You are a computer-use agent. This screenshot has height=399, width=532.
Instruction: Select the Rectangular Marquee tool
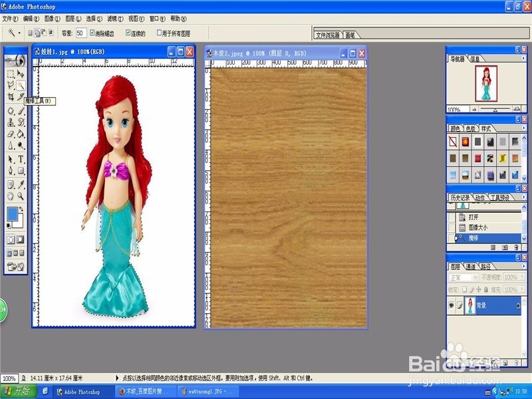point(11,74)
